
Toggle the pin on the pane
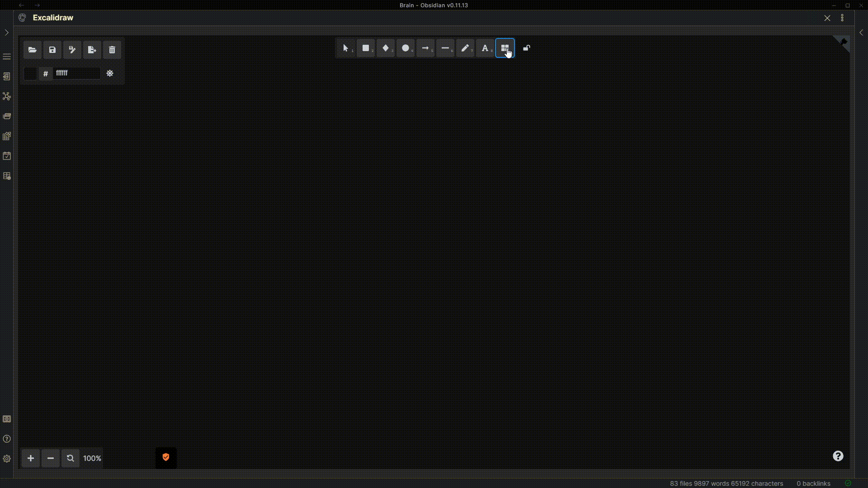click(x=844, y=42)
